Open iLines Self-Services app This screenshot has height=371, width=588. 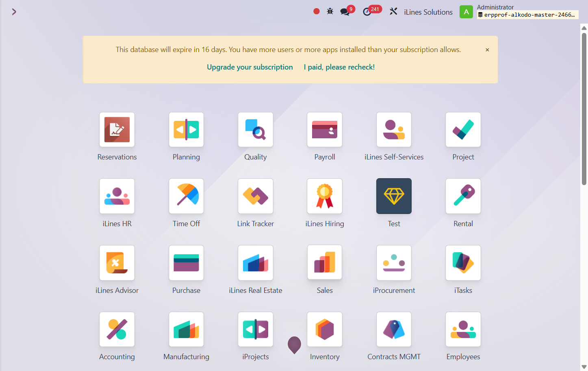point(394,130)
